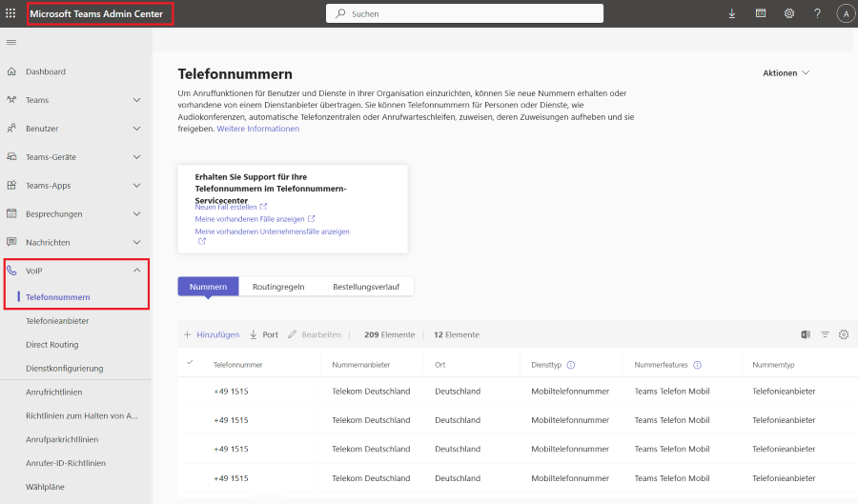Viewport: 858px width, 504px height.
Task: Select all rows with header checkmark
Action: pyautogui.click(x=190, y=362)
